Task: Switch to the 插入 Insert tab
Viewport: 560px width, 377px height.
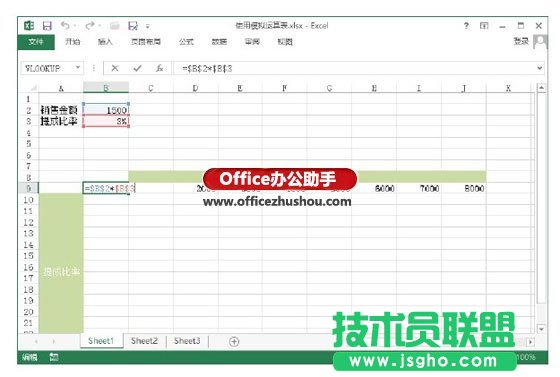Action: pyautogui.click(x=105, y=42)
